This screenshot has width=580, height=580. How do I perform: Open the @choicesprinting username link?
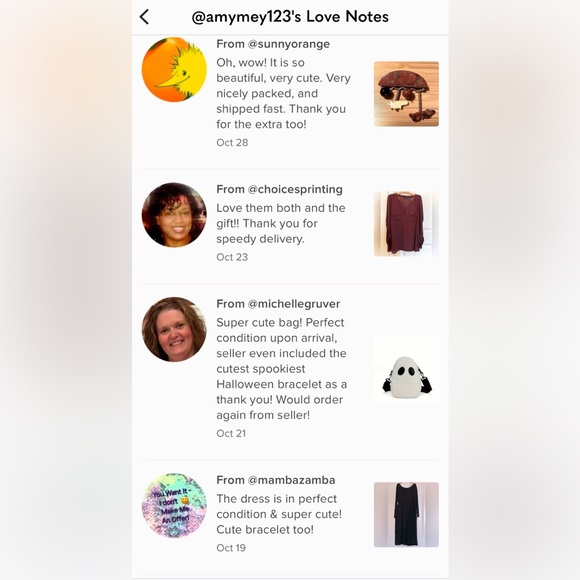[x=295, y=189]
